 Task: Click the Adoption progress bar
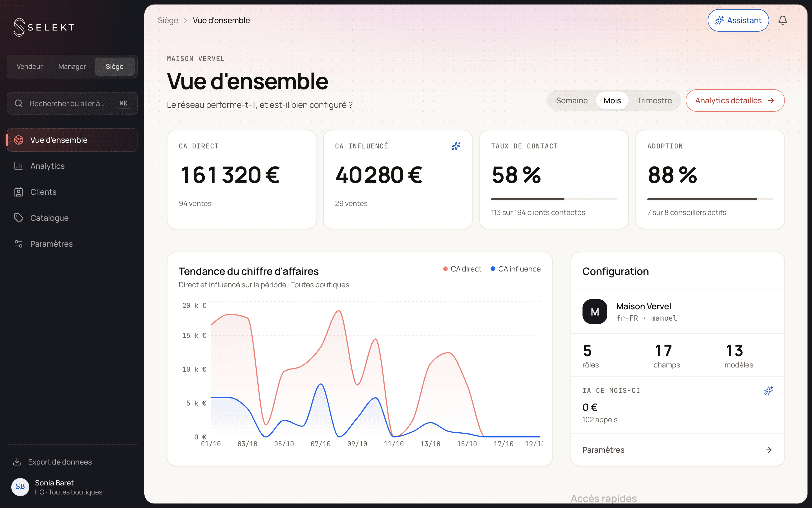710,199
